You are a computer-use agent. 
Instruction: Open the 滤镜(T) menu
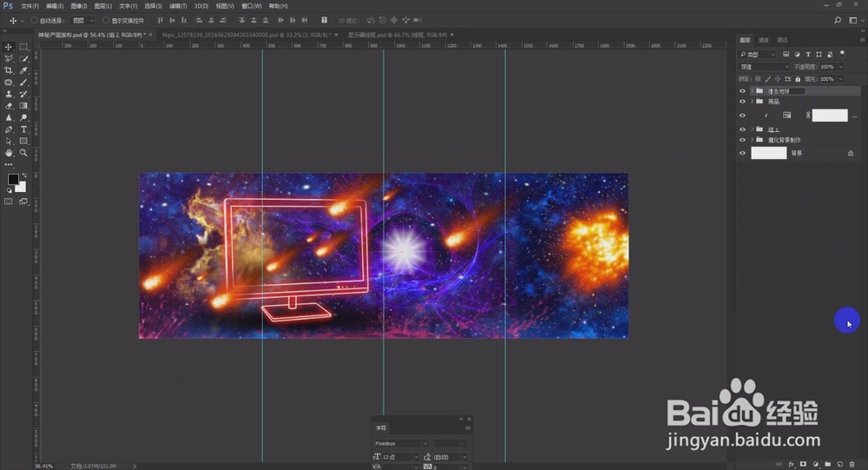click(178, 6)
